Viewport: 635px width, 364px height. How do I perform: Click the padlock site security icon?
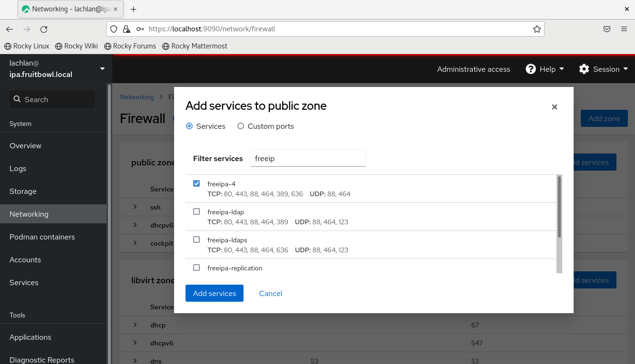(127, 29)
